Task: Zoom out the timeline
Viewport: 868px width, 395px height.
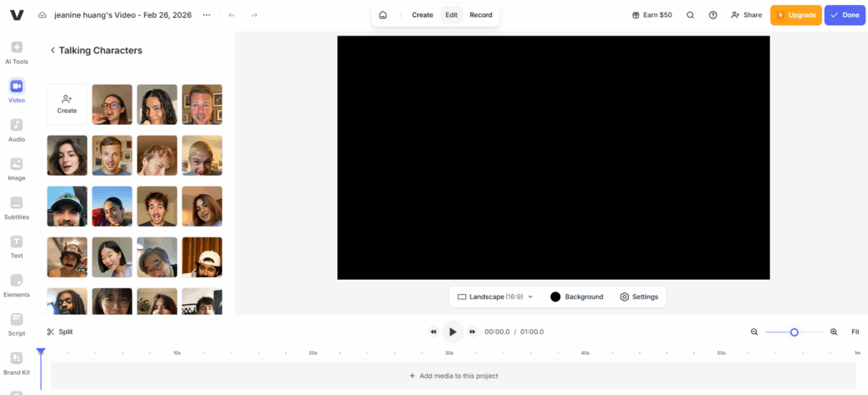Action: click(754, 332)
